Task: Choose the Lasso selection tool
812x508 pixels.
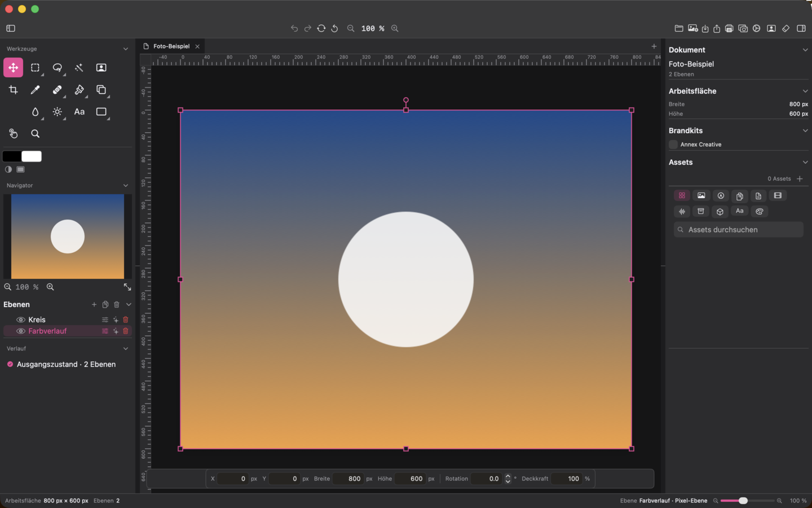Action: [58, 68]
